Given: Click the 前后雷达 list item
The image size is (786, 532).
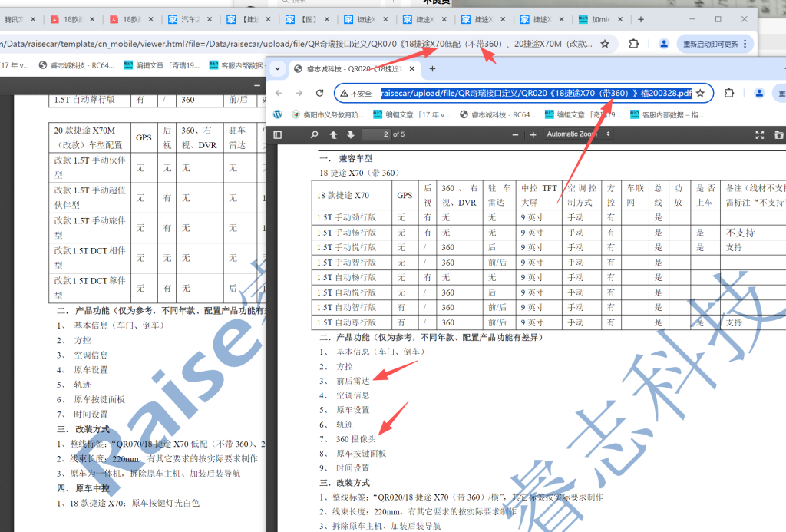Looking at the screenshot, I should coord(353,381).
